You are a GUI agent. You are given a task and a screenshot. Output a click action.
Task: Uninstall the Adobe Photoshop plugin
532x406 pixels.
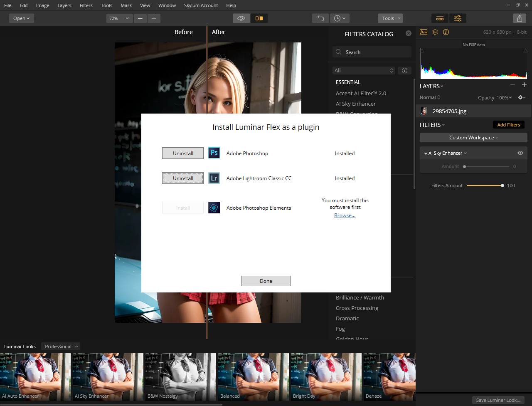[183, 153]
